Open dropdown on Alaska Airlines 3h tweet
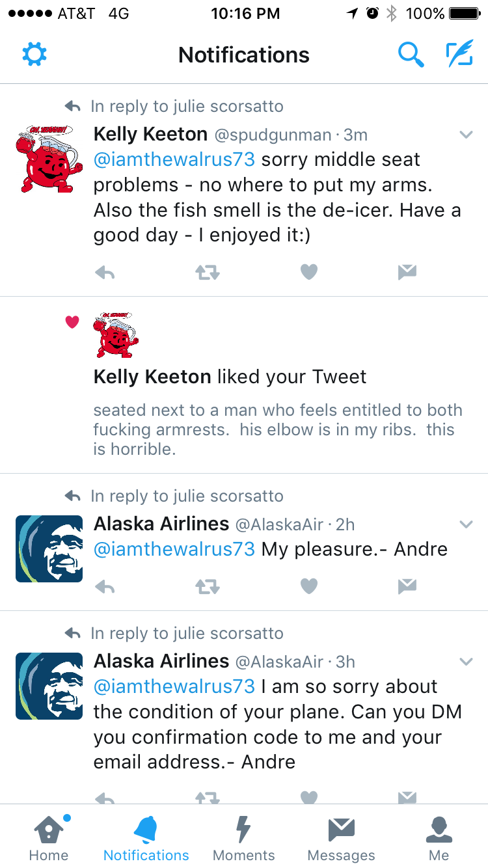The width and height of the screenshot is (488, 868). [x=466, y=662]
